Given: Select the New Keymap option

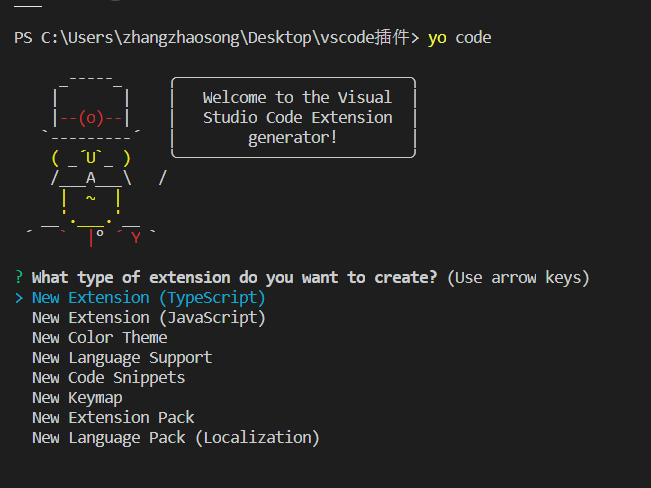Looking at the screenshot, I should coord(77,398).
